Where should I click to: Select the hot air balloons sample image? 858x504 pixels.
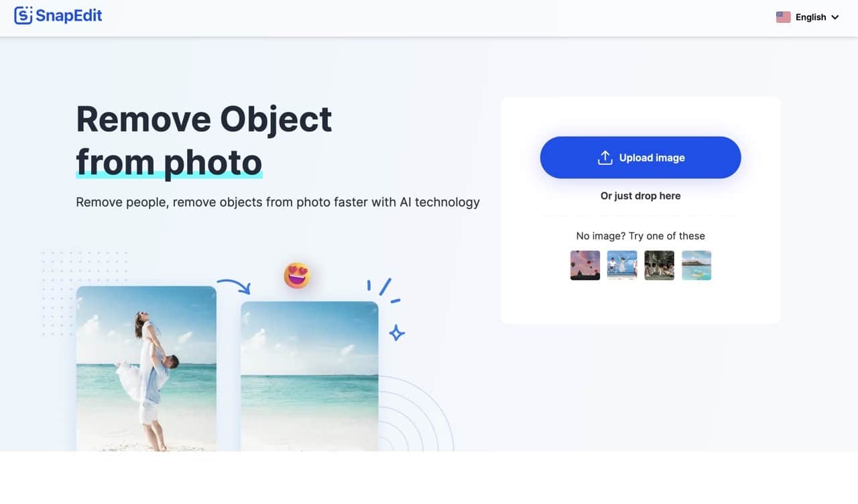tap(585, 265)
